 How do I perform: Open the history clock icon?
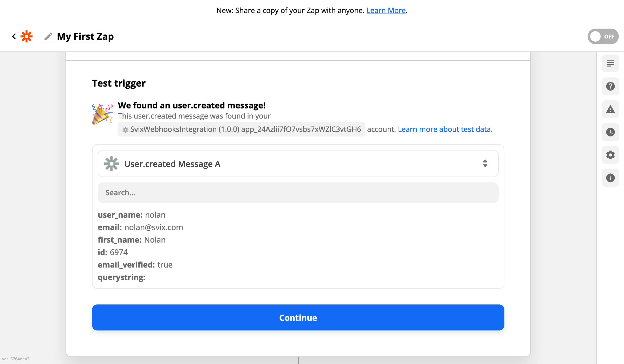(610, 132)
